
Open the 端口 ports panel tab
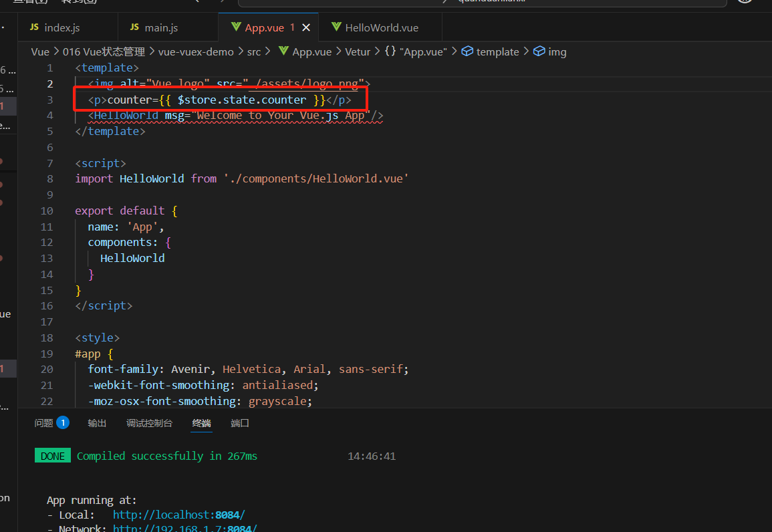pyautogui.click(x=240, y=423)
